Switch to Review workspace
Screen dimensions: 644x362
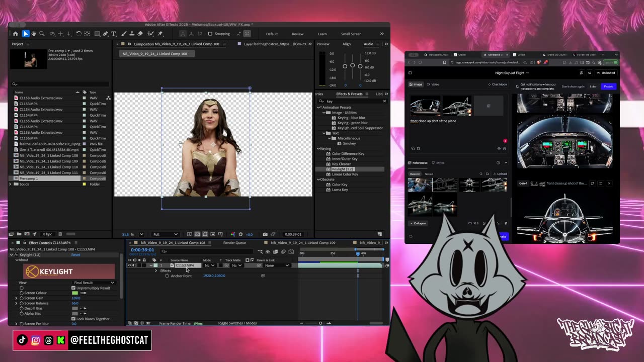point(298,34)
